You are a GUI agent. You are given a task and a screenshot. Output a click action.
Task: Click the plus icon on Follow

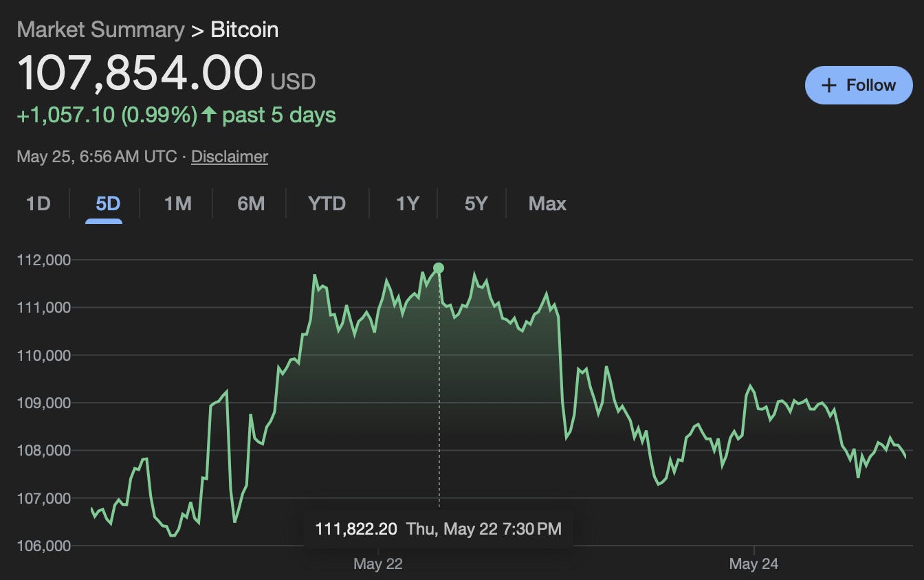829,85
